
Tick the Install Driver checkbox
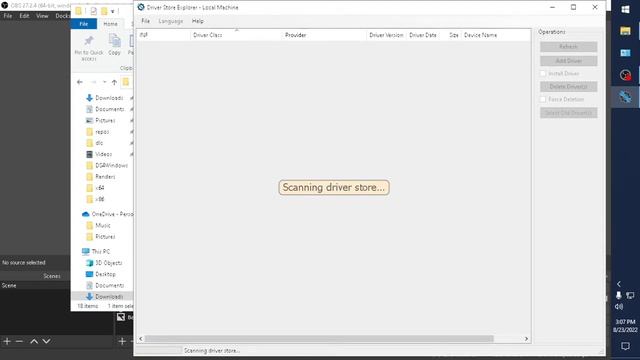(543, 73)
